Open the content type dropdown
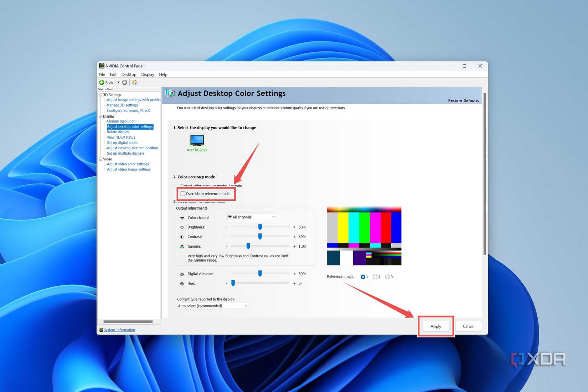588x392 pixels. pos(245,306)
